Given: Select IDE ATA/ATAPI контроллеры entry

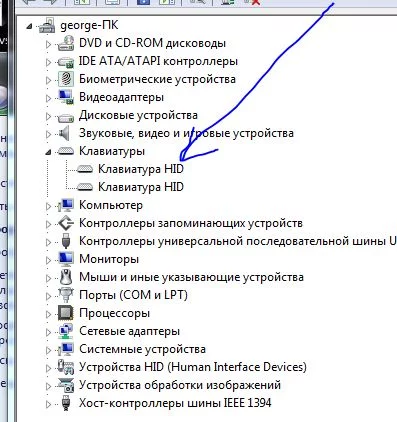Looking at the screenshot, I should click(158, 61).
